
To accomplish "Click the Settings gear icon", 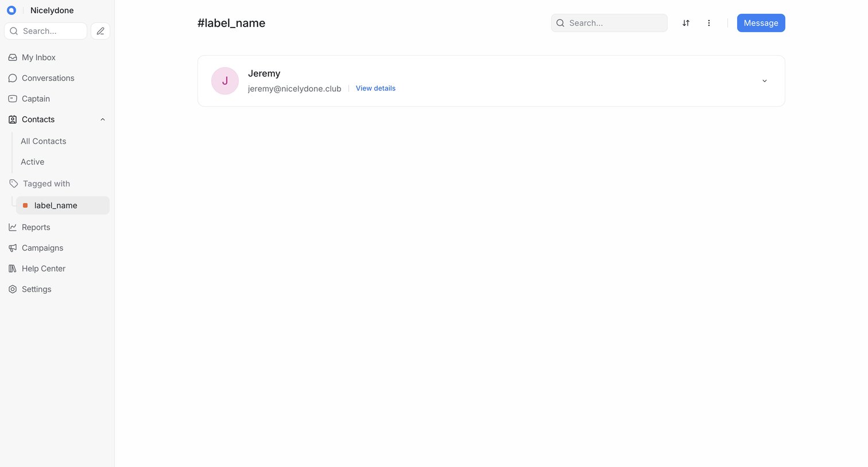I will tap(13, 289).
